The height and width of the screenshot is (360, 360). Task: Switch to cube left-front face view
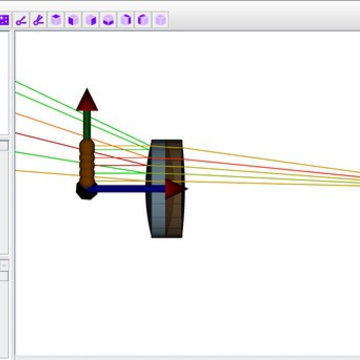pos(73,20)
